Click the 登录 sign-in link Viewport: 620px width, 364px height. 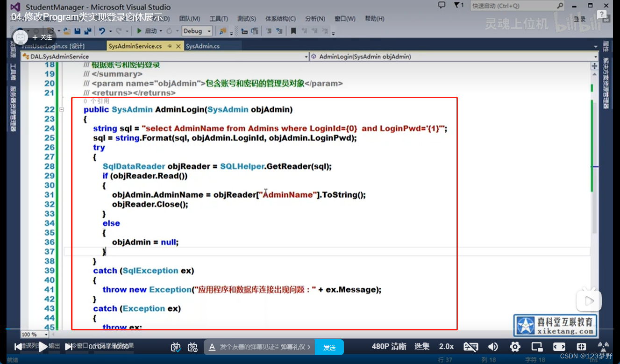(x=580, y=19)
